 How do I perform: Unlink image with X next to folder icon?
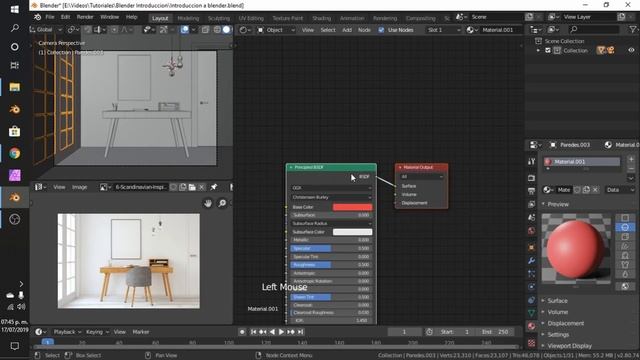click(x=201, y=187)
